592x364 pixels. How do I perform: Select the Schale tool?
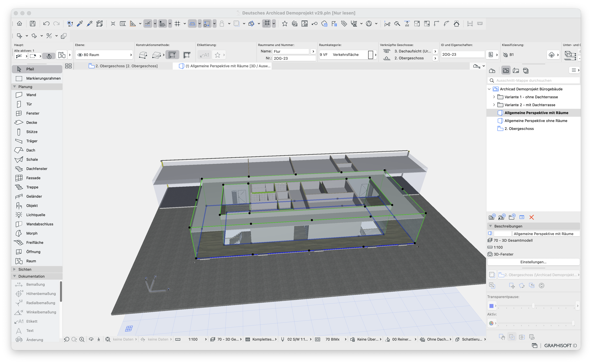click(37, 159)
